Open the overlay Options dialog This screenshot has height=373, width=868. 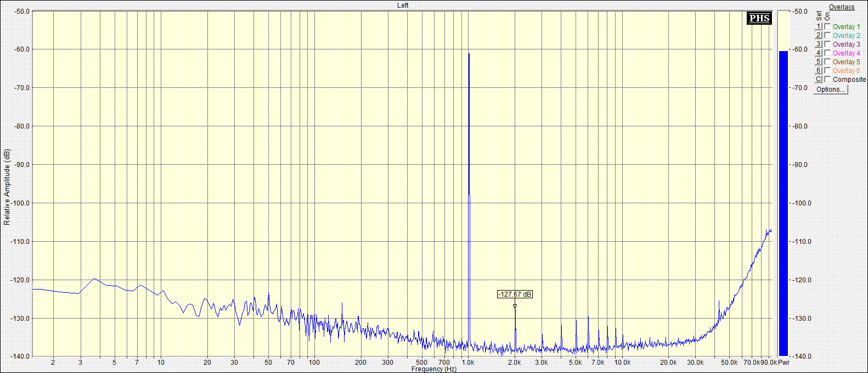point(830,90)
